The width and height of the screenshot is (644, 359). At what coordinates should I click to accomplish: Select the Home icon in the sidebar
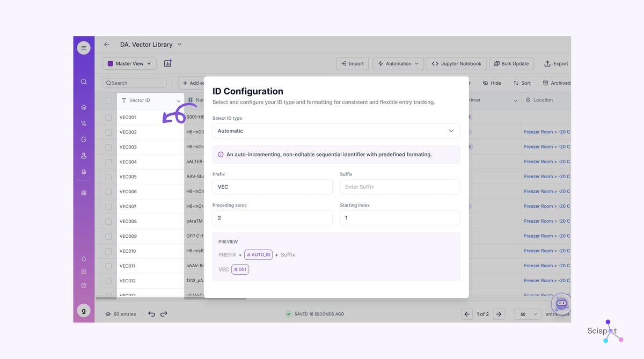point(83,107)
